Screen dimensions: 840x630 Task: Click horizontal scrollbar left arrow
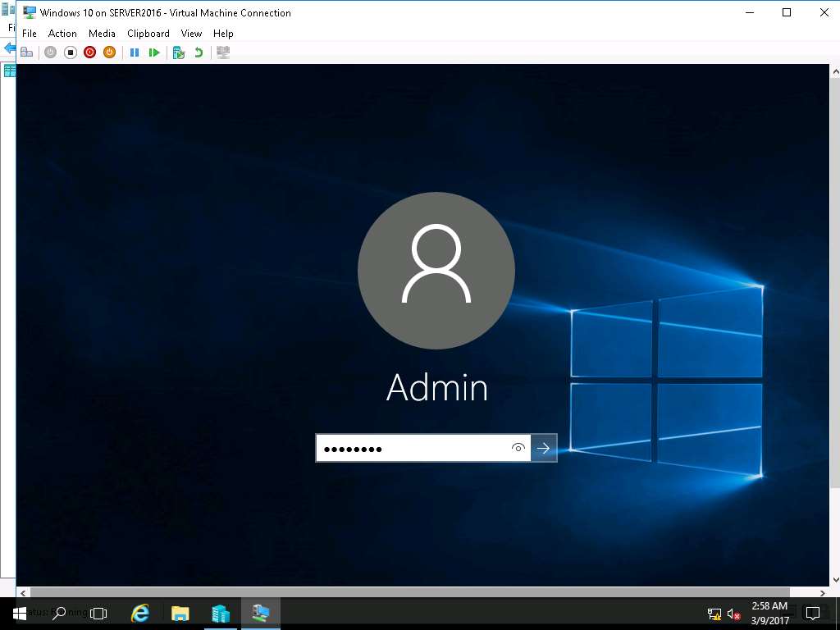23,592
